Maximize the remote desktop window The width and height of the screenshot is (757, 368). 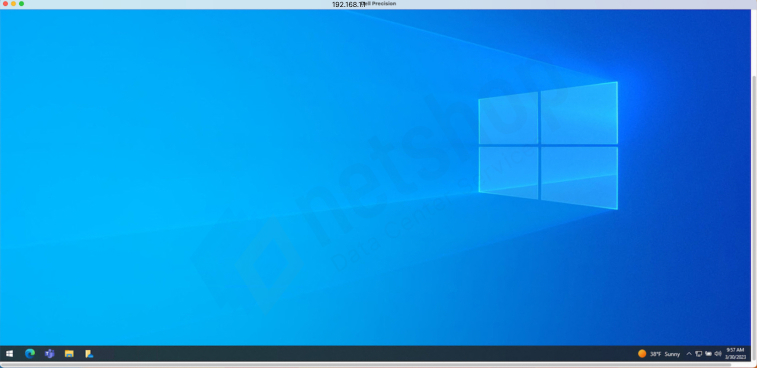click(21, 4)
